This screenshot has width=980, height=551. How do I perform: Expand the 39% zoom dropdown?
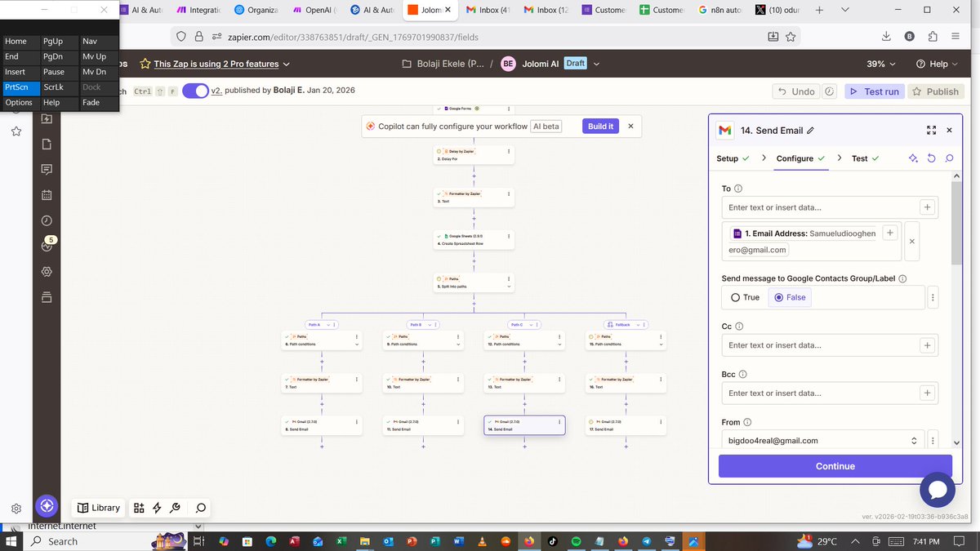881,64
